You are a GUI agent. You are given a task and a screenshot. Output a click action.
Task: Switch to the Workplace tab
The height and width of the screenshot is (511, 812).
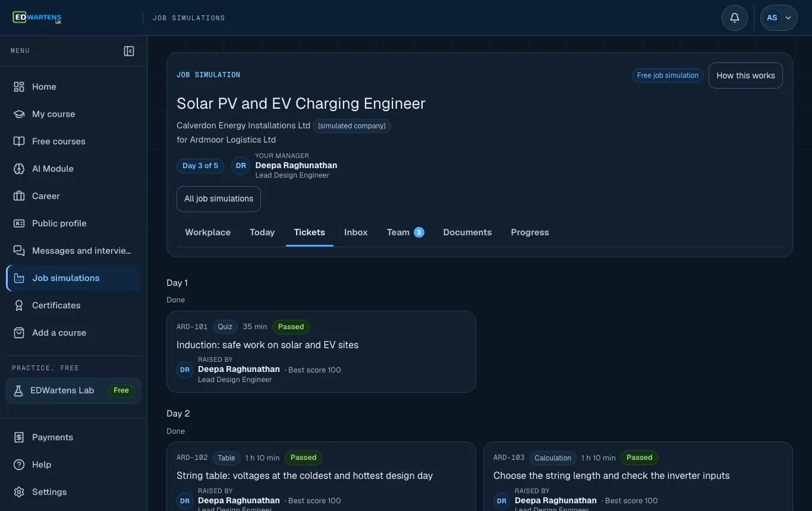(x=208, y=232)
